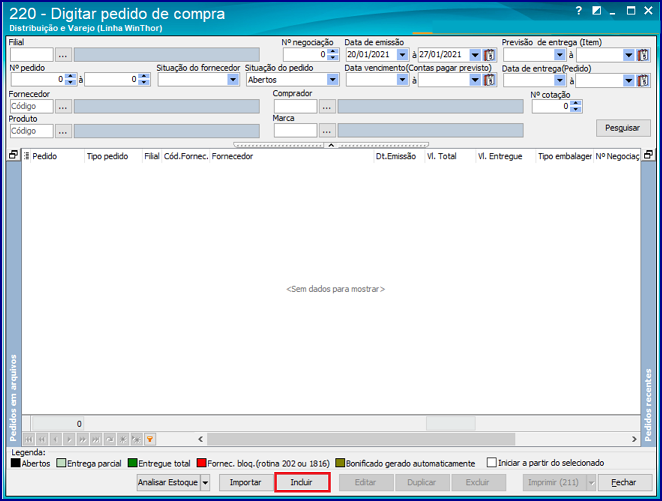Click Nº cotação stepper control
This screenshot has height=501, width=662.
[576, 106]
